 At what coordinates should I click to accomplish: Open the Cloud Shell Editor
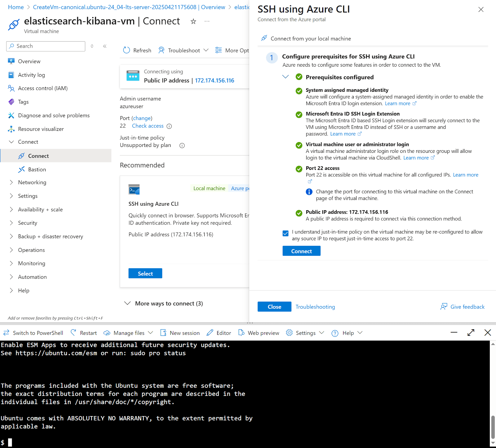coord(223,333)
